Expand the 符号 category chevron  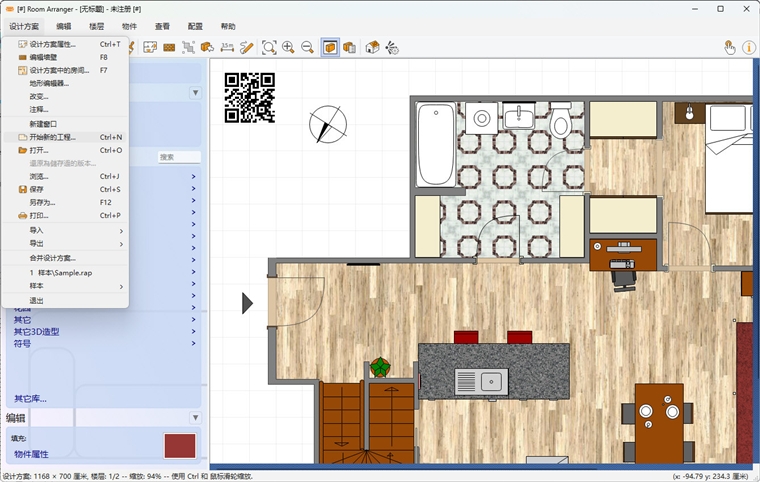(193, 343)
